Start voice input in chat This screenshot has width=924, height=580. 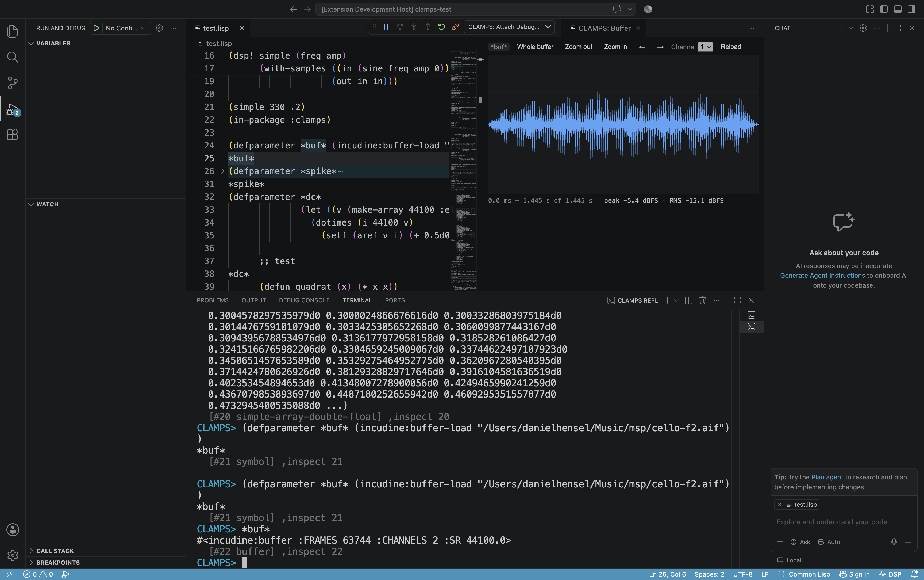(x=894, y=542)
